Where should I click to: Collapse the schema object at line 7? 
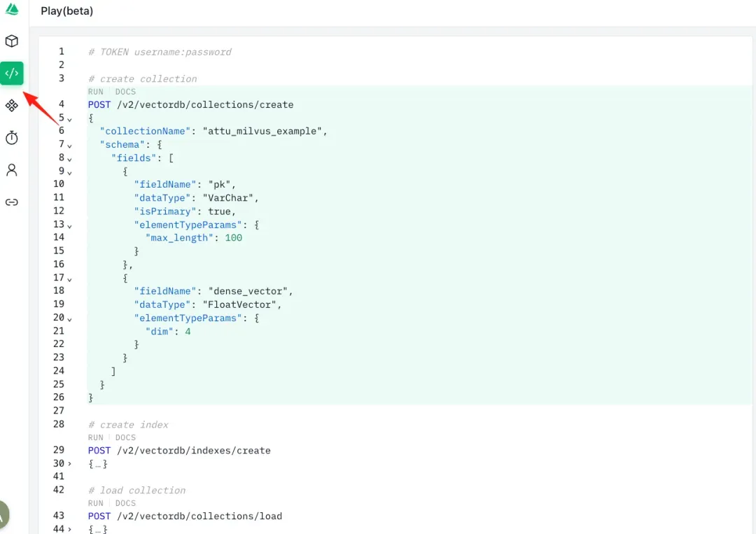pos(68,145)
